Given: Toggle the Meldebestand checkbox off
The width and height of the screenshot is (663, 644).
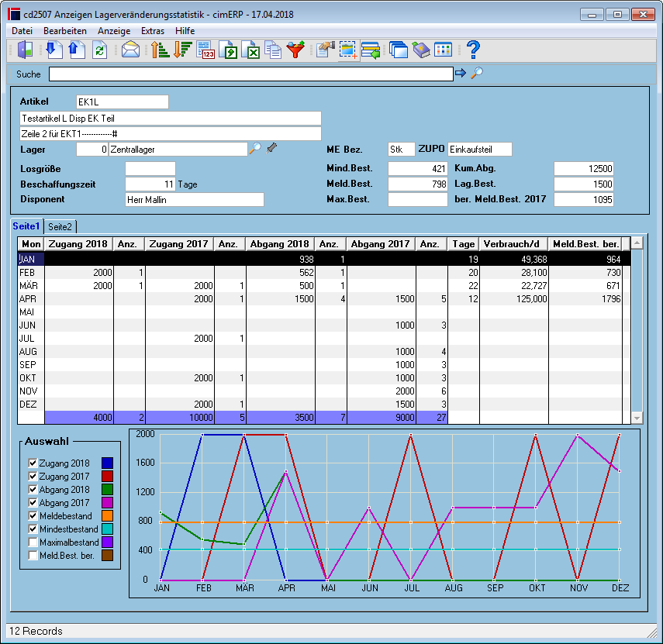Looking at the screenshot, I should (33, 516).
